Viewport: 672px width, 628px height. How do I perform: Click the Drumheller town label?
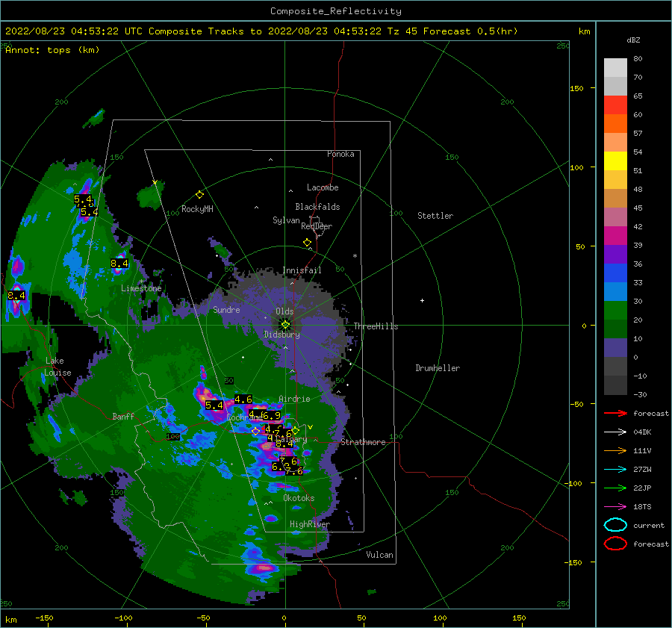tap(438, 368)
